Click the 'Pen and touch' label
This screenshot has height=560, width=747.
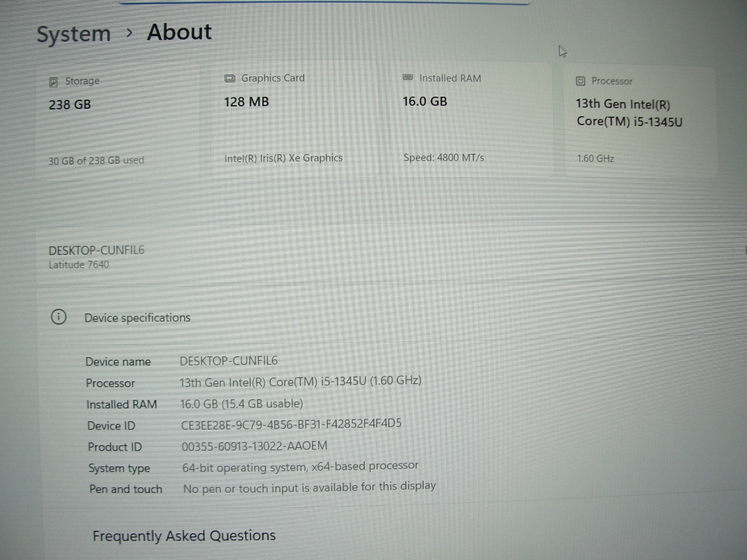coord(126,489)
